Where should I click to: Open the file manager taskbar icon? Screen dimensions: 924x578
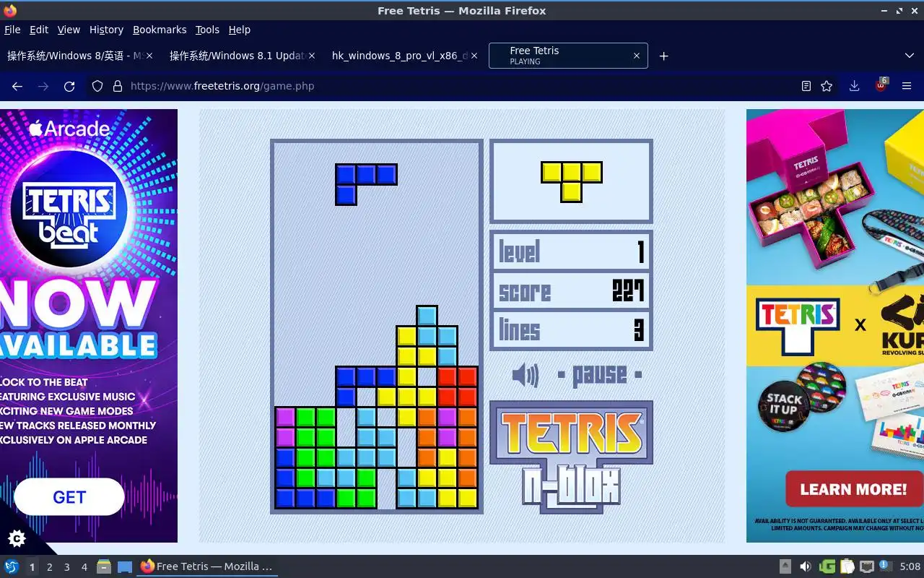pos(104,566)
